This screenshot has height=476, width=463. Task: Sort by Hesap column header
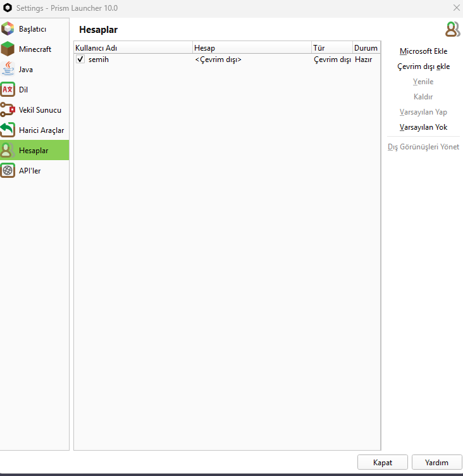click(252, 47)
